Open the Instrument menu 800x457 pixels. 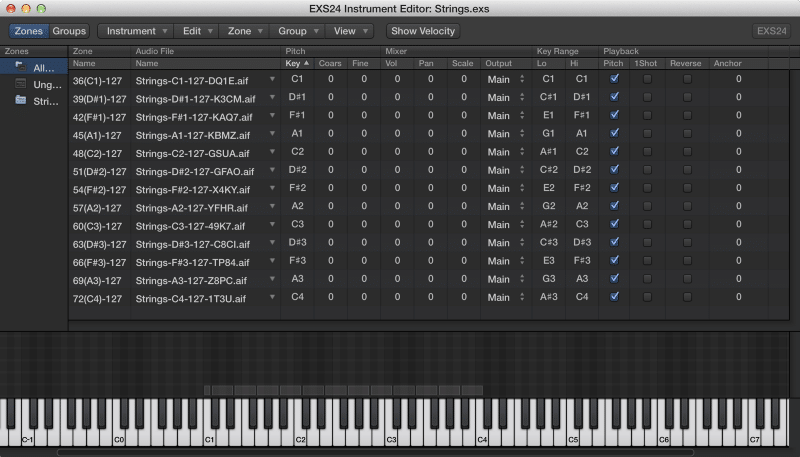[x=136, y=31]
